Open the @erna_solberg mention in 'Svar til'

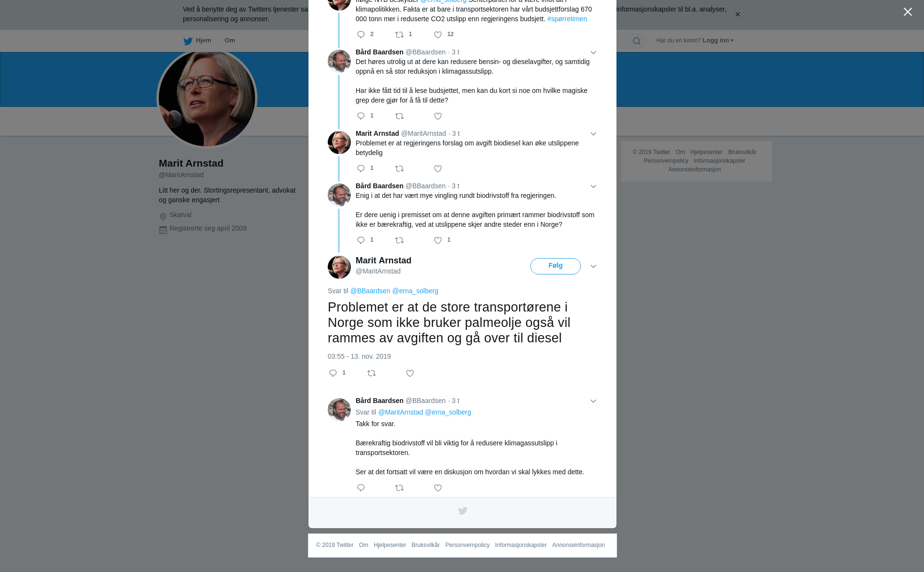pos(415,291)
